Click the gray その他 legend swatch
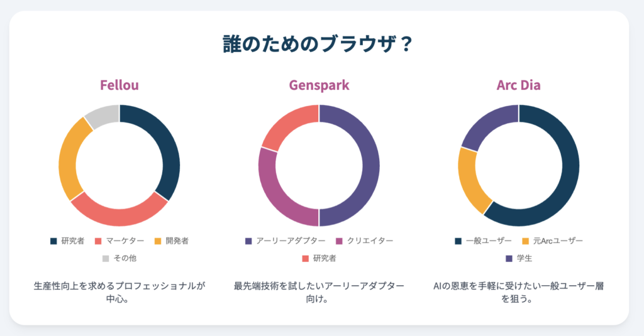644x336 pixels. (105, 258)
